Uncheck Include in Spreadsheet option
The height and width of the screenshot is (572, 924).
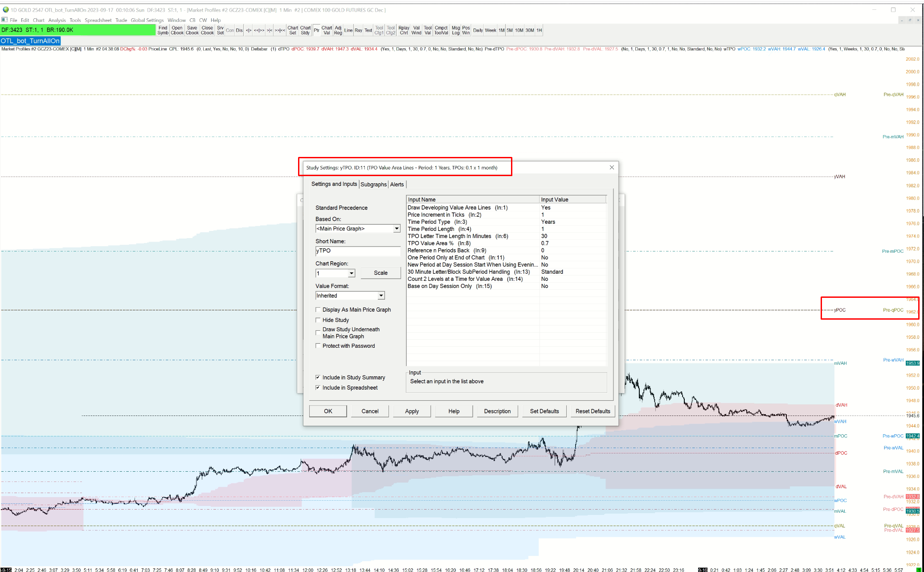pos(318,388)
